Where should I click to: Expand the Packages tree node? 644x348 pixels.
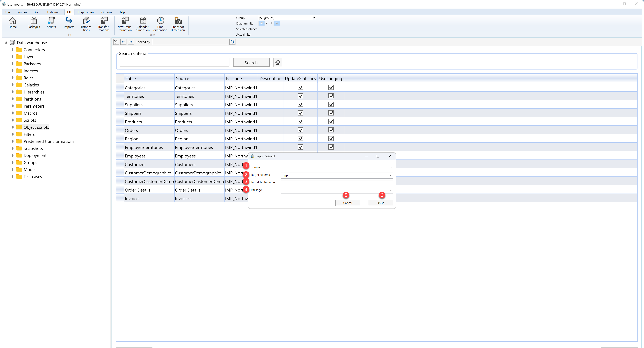pyautogui.click(x=13, y=64)
